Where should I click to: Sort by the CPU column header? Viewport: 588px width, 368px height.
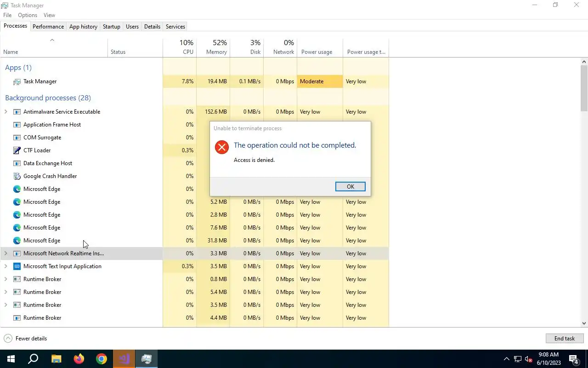180,47
